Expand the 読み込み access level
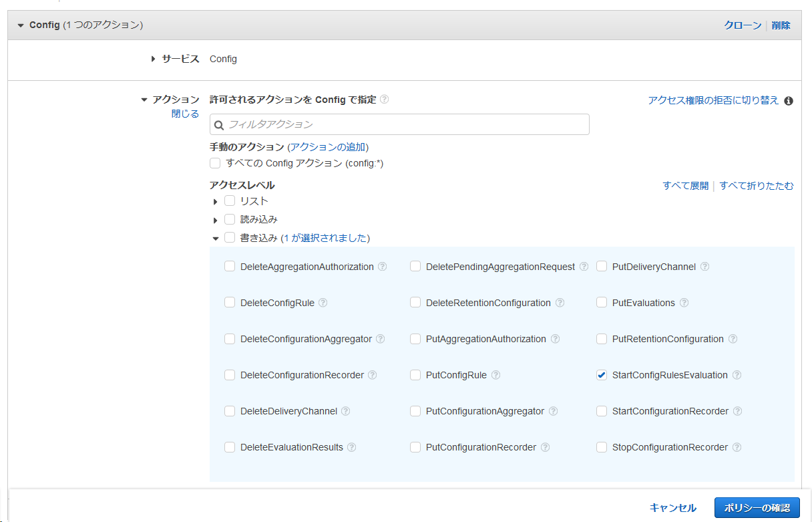812x522 pixels. (215, 220)
